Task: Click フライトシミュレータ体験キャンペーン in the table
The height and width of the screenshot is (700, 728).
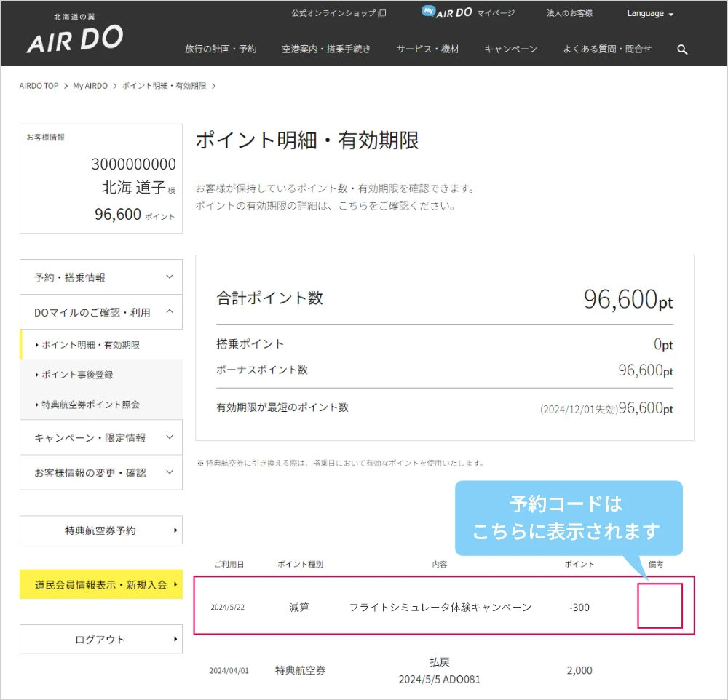Action: [x=440, y=607]
